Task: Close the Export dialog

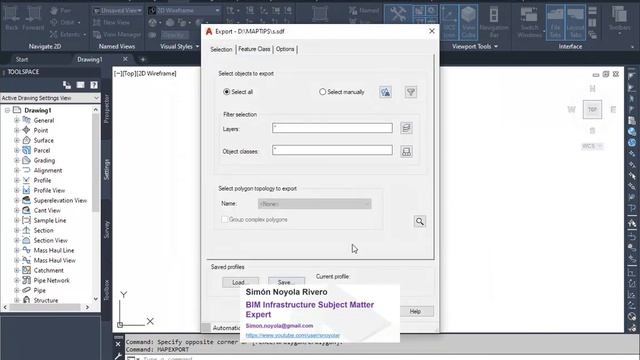Action: pyautogui.click(x=432, y=31)
